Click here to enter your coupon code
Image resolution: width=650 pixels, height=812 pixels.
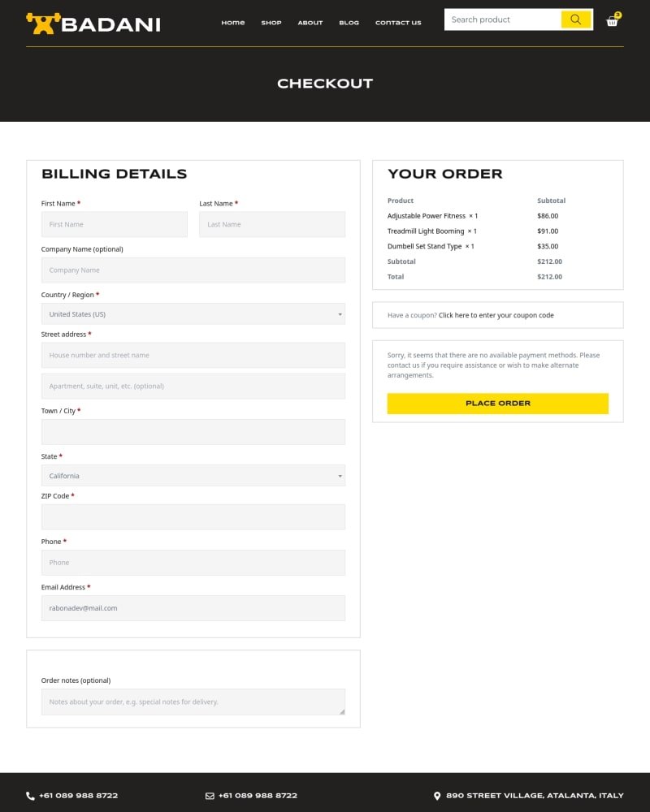[496, 315]
